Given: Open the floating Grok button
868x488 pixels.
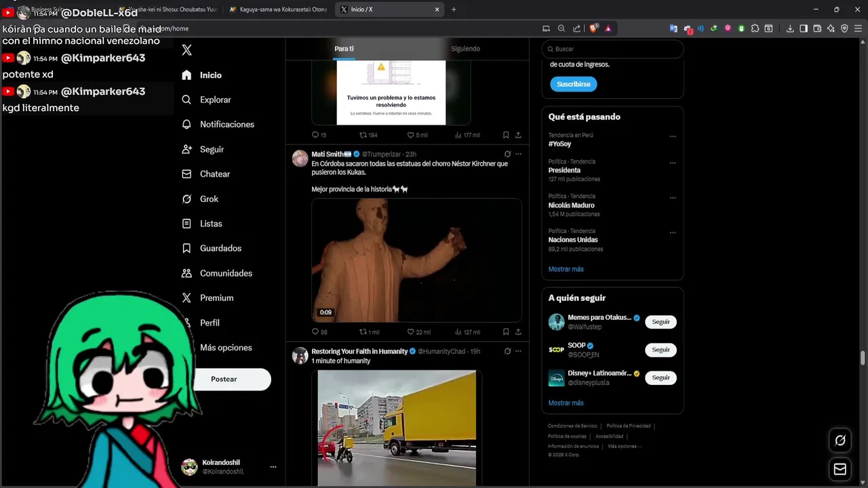Looking at the screenshot, I should 840,441.
